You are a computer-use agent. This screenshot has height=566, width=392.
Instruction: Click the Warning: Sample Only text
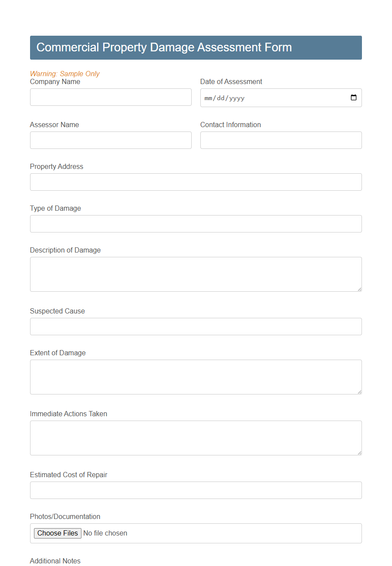(64, 74)
